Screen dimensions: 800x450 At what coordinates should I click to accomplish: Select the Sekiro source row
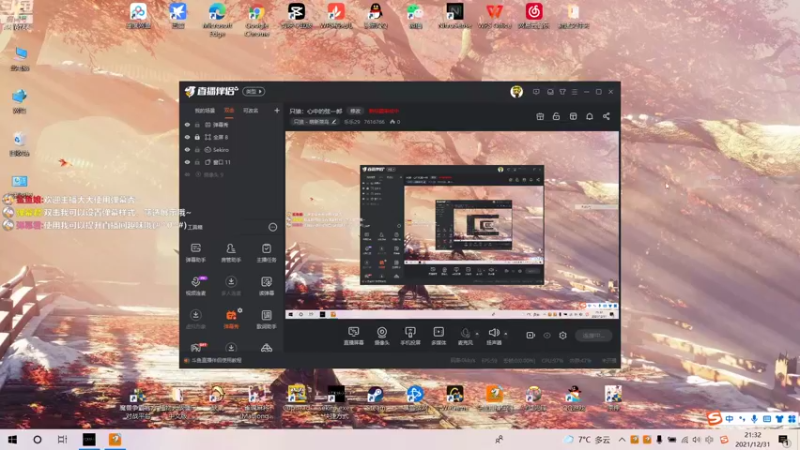[232, 149]
